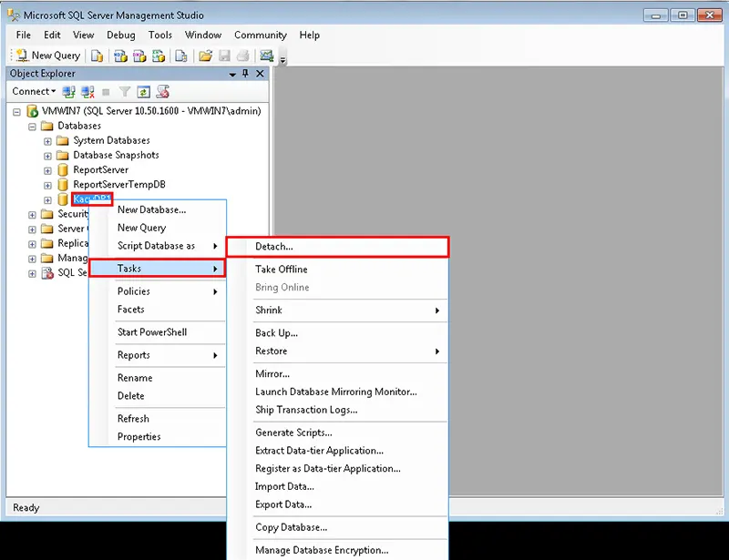This screenshot has height=560, width=729.
Task: Open the Connect dropdown in Object Explorer
Action: [x=34, y=92]
